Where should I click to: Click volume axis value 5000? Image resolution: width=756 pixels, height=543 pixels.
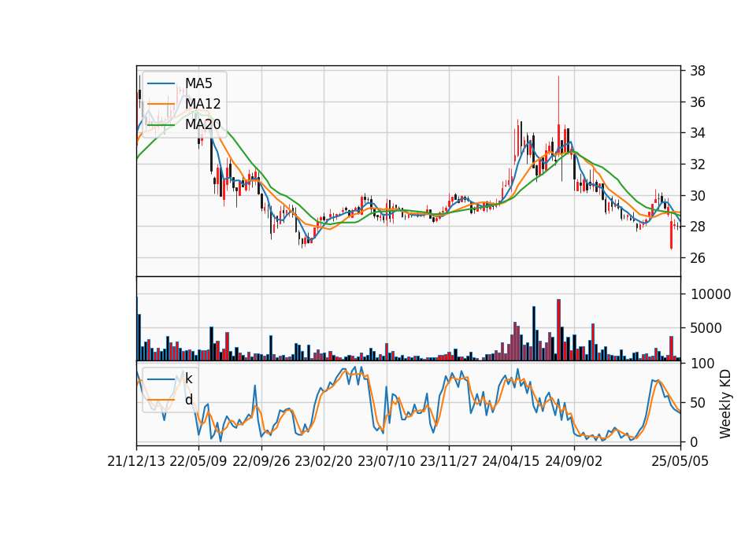tap(706, 328)
